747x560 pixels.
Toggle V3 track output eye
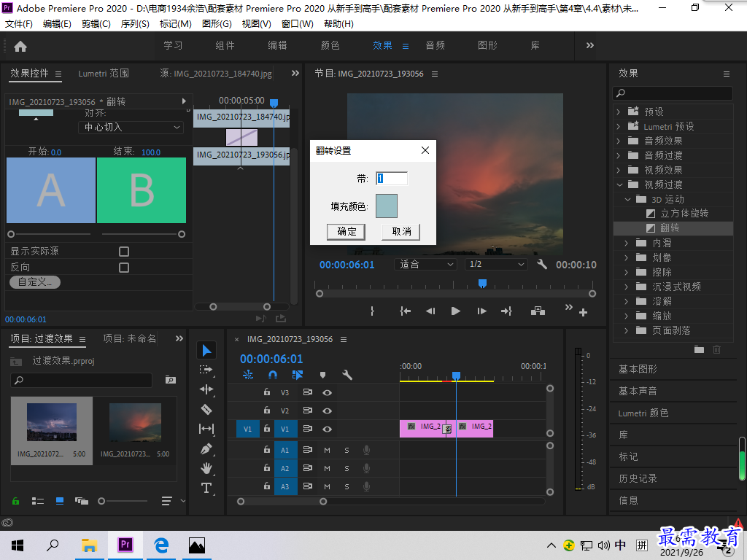[327, 393]
